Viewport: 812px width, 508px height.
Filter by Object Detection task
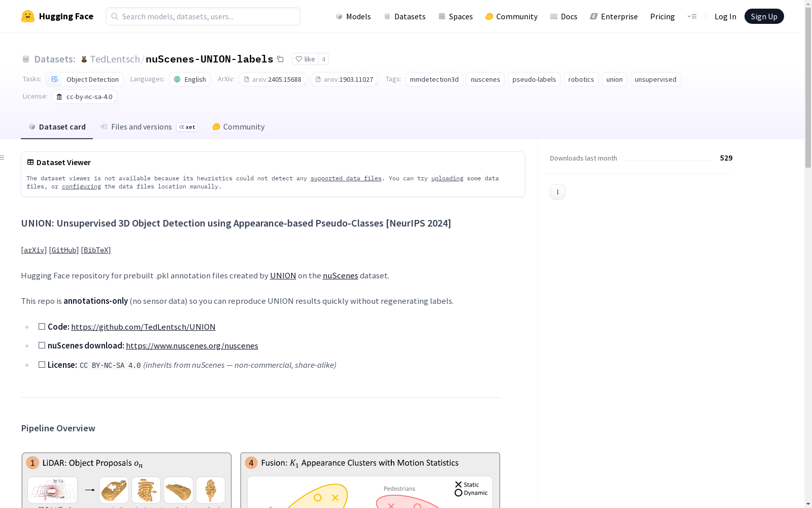click(85, 79)
